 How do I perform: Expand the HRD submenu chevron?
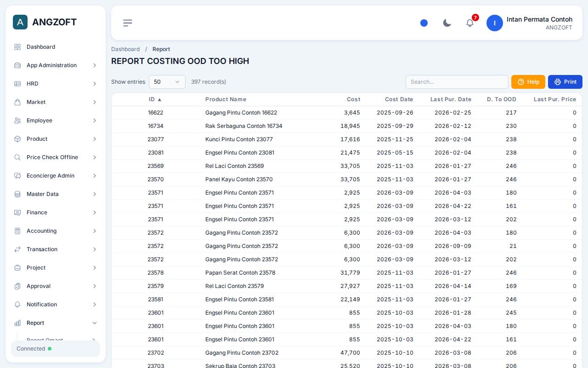95,84
